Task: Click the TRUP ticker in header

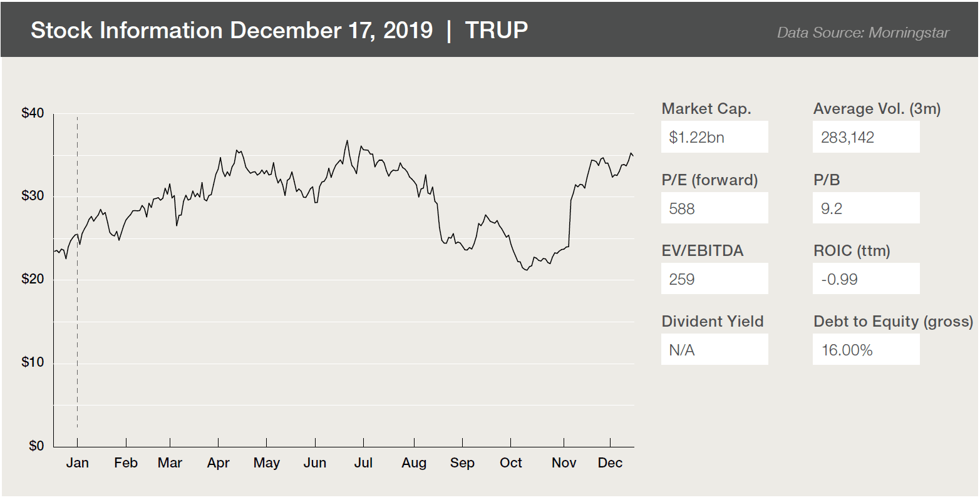Action: click(497, 30)
